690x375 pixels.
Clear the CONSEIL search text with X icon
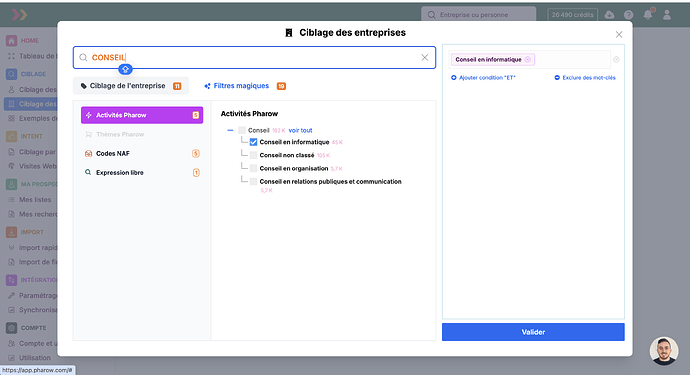click(x=425, y=58)
